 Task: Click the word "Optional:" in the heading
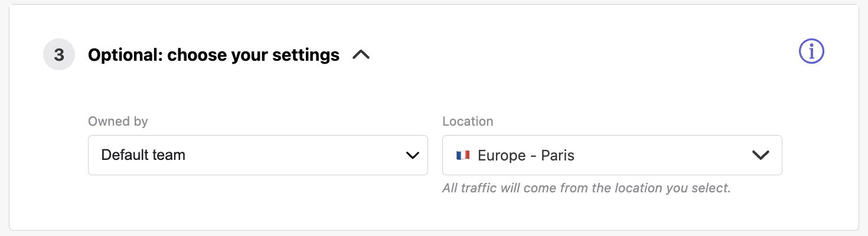pyautogui.click(x=125, y=55)
